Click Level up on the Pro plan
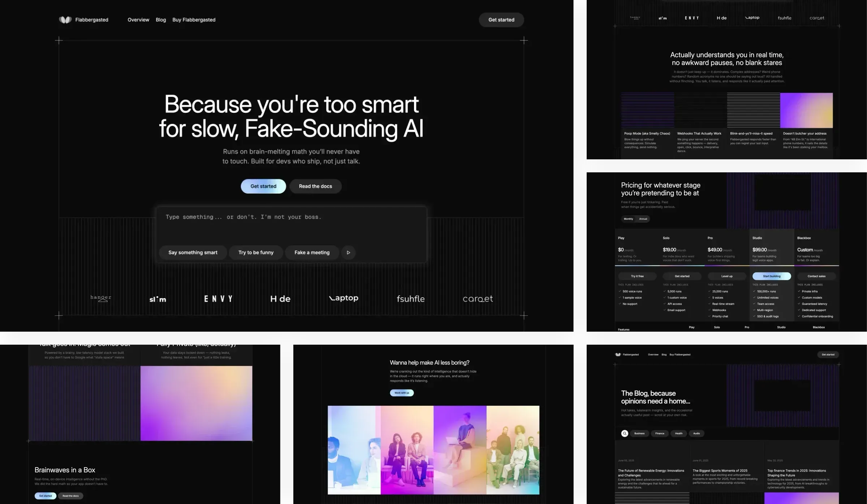This screenshot has height=504, width=867. pos(727,276)
